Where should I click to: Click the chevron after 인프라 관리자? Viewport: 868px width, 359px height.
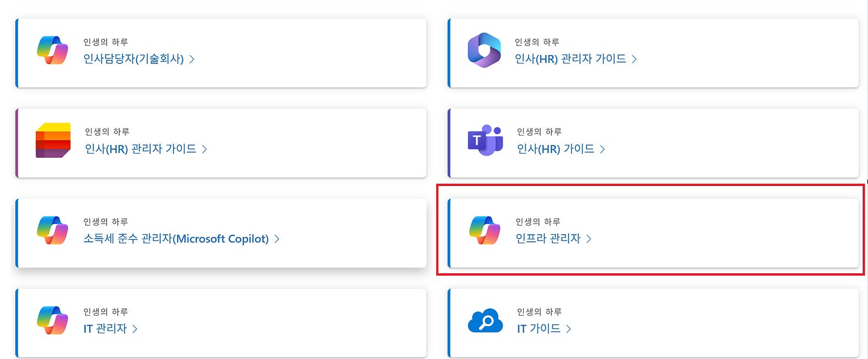pyautogui.click(x=590, y=239)
